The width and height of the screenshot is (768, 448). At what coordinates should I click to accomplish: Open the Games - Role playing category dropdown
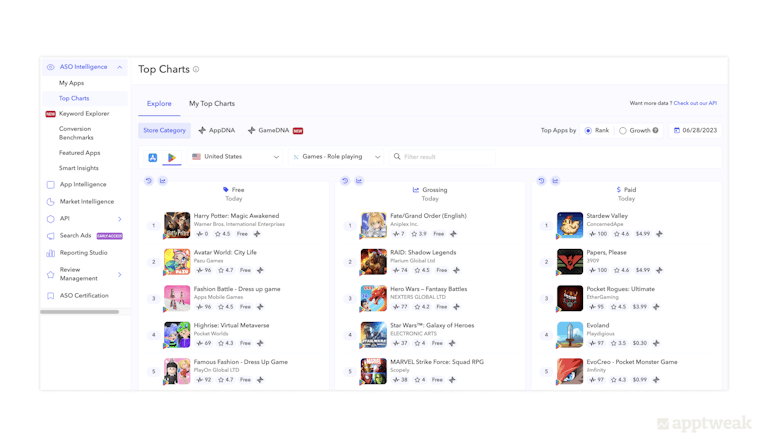(336, 157)
